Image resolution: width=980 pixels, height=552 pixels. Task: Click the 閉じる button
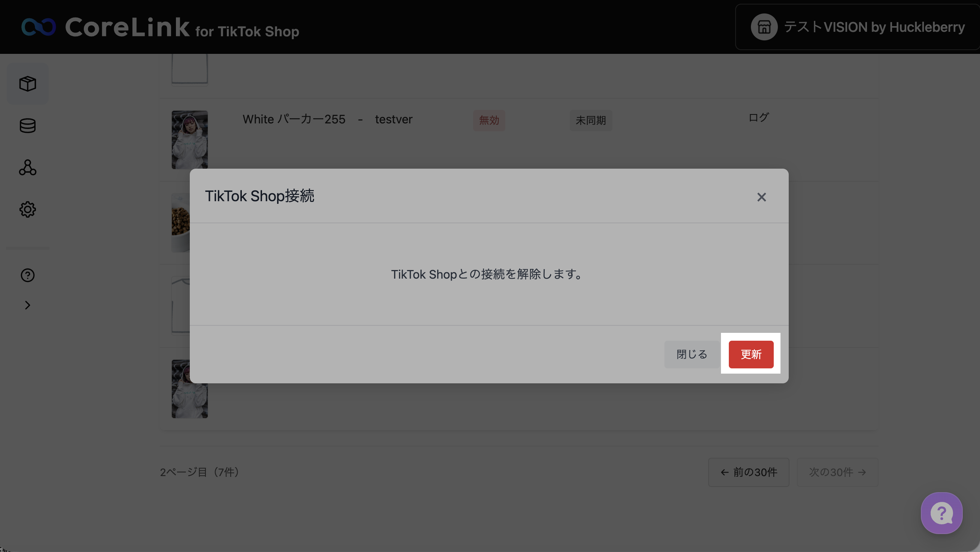691,354
